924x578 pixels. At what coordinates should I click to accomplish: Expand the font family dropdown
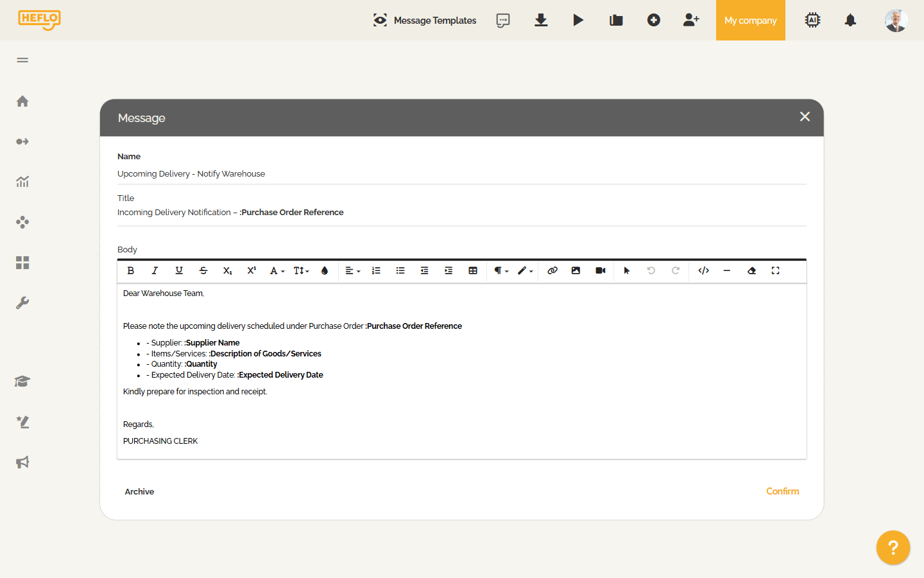tap(277, 271)
